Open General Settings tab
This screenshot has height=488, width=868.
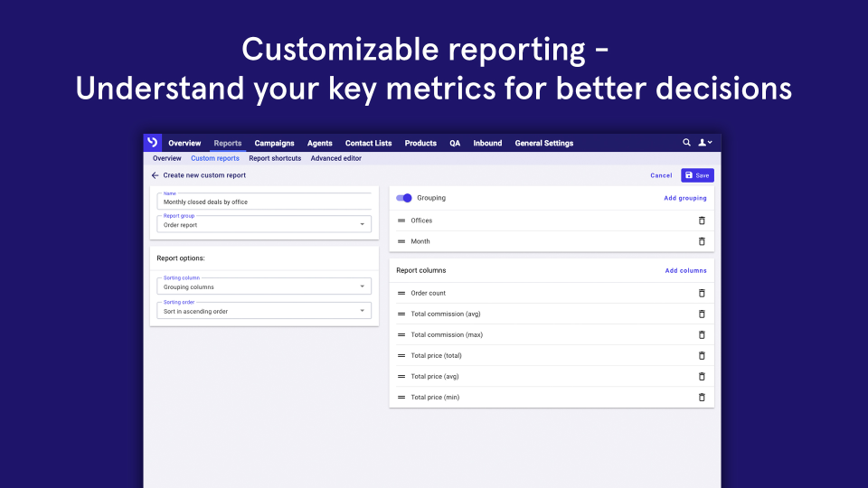[x=543, y=143]
